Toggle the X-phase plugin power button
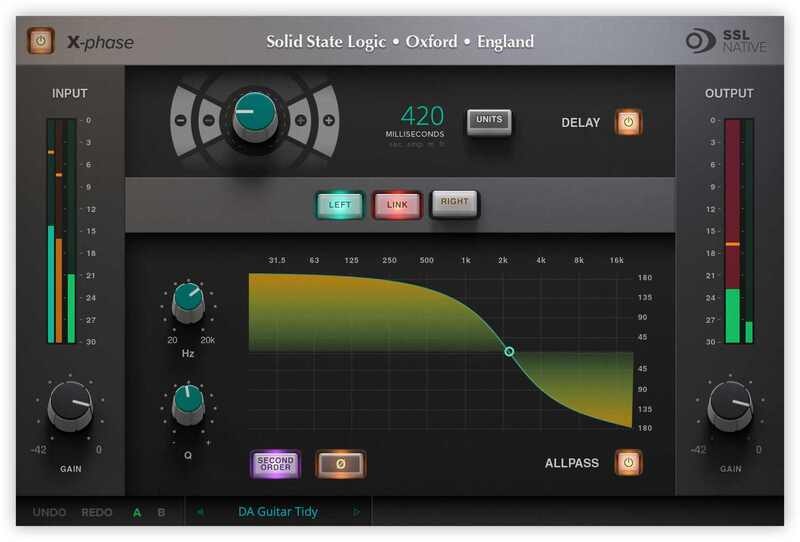The height and width of the screenshot is (542, 800). pyautogui.click(x=41, y=42)
